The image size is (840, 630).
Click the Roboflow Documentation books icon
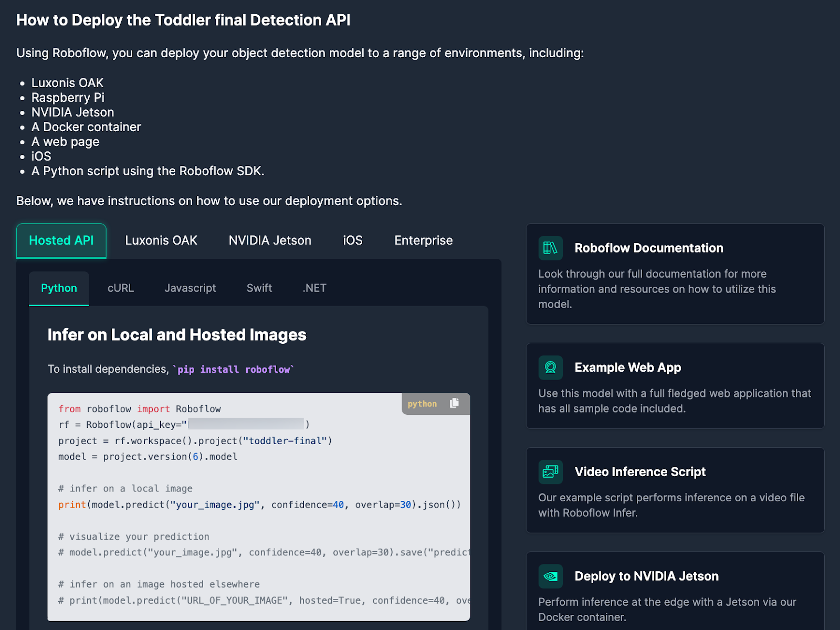coord(550,248)
